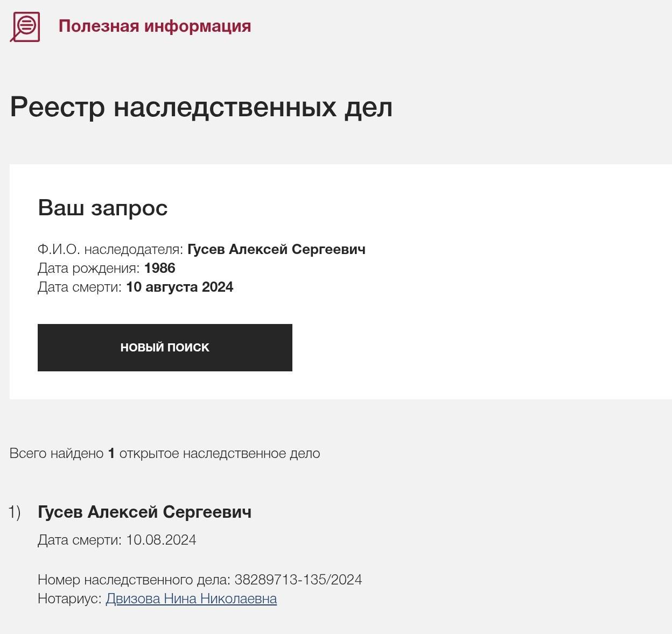672x634 pixels.
Task: Click result death date '10.08.2024'
Action: coord(161,540)
